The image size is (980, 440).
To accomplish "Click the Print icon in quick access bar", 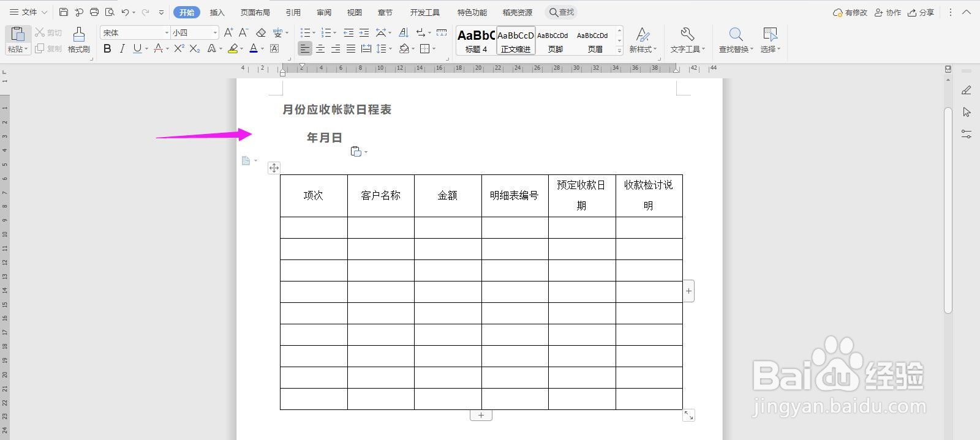I will (x=94, y=12).
